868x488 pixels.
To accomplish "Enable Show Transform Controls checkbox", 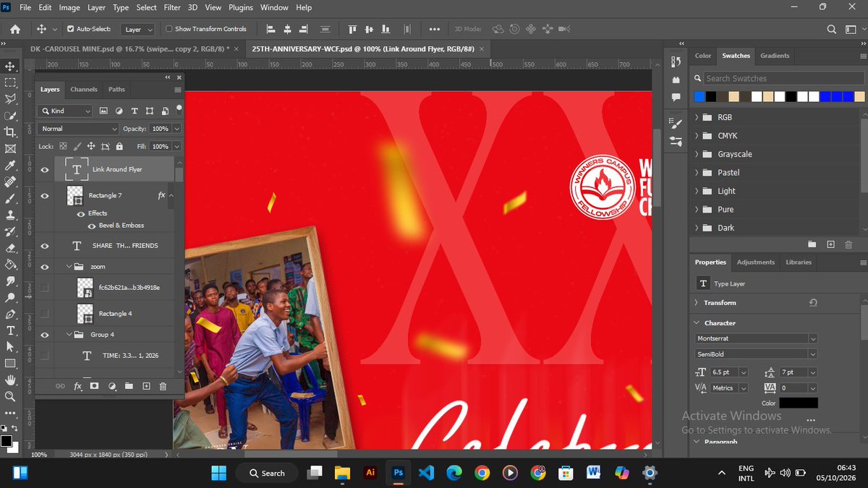I will point(169,29).
